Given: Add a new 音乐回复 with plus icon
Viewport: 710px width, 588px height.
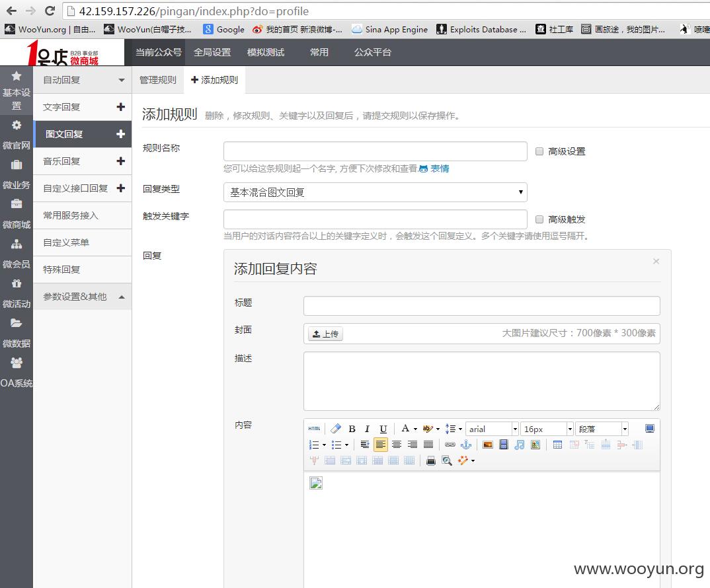Looking at the screenshot, I should pos(120,161).
